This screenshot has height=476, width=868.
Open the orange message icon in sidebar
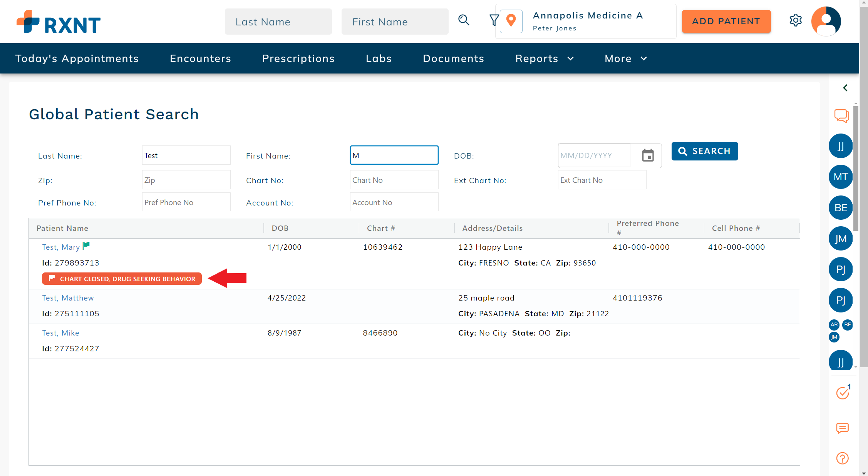[842, 428]
